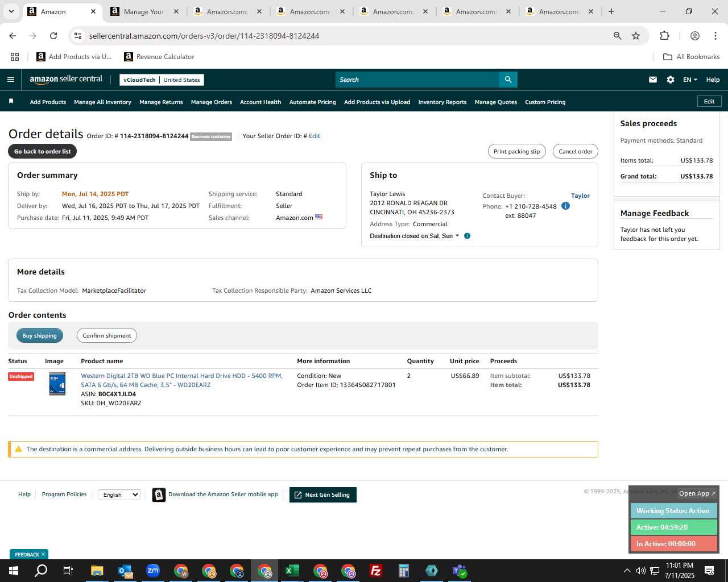Image resolution: width=728 pixels, height=582 pixels.
Task: Click Buy shipping button
Action: 40,335
